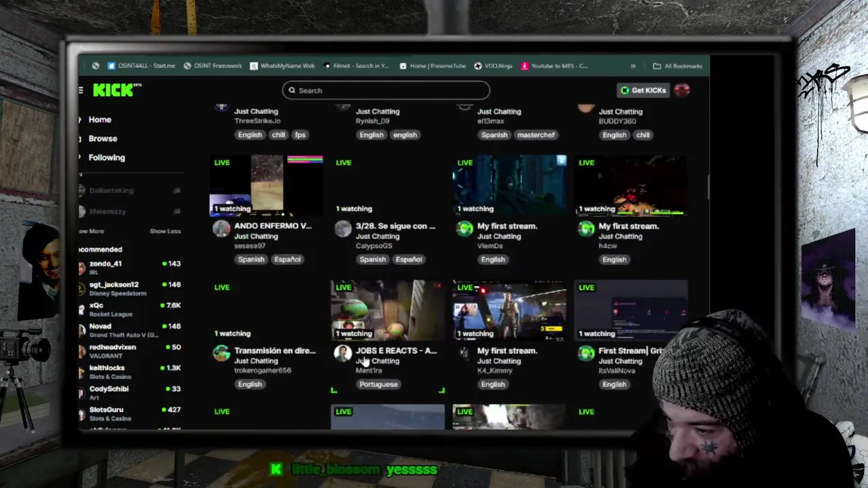Open Following in the sidebar
Viewport: 868px width, 488px height.
[x=106, y=157]
